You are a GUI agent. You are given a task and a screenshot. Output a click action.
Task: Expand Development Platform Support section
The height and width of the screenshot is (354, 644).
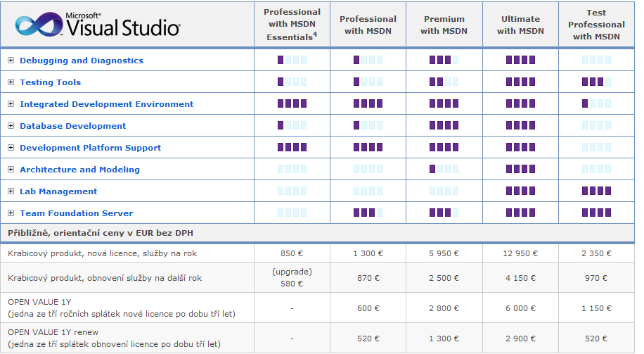pyautogui.click(x=11, y=148)
